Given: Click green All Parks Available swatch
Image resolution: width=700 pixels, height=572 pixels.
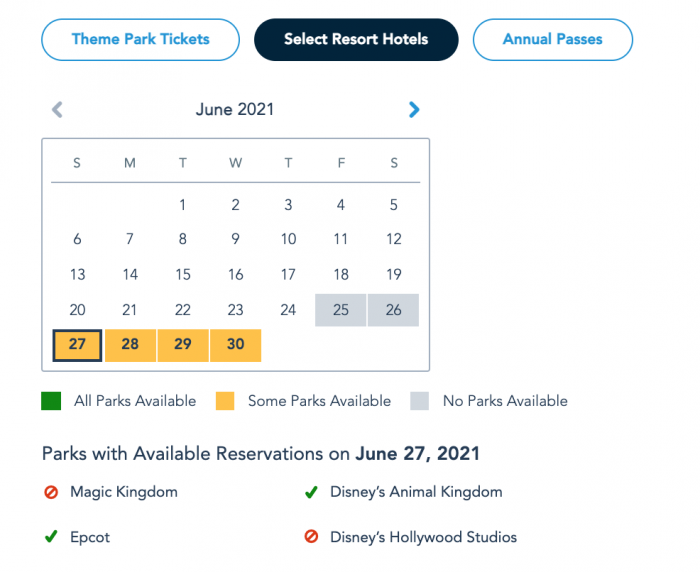Looking at the screenshot, I should coord(52,401).
